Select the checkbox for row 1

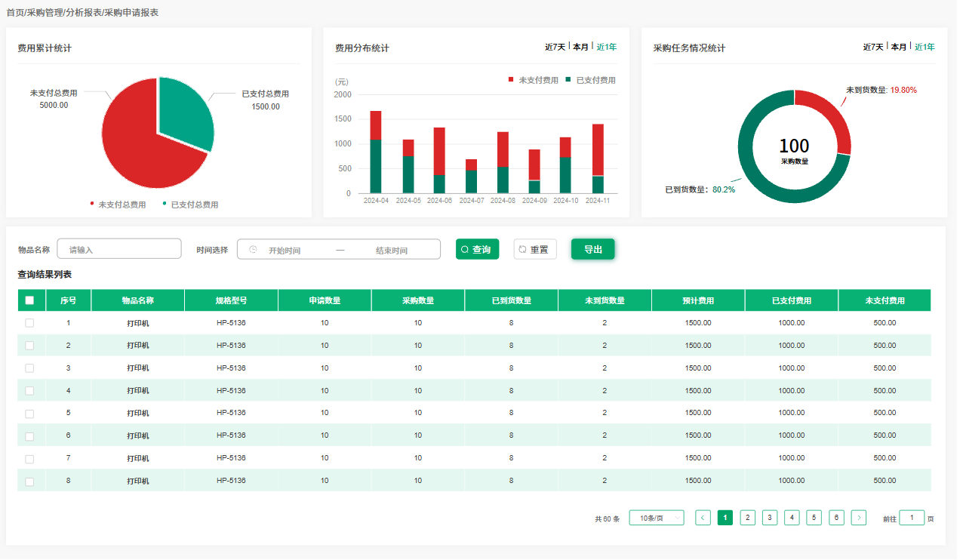(30, 323)
